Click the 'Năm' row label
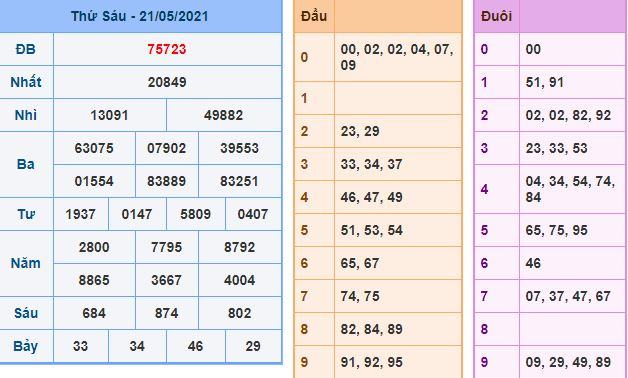 (26, 263)
